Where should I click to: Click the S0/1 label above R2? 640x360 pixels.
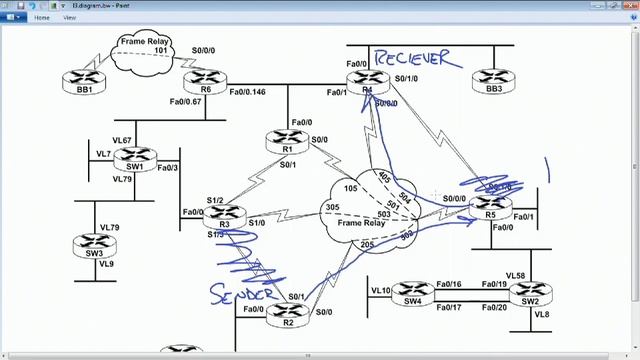point(296,297)
